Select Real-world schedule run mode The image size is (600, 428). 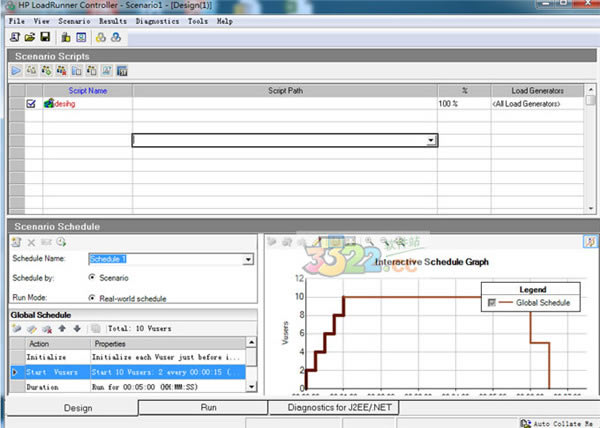(x=93, y=297)
